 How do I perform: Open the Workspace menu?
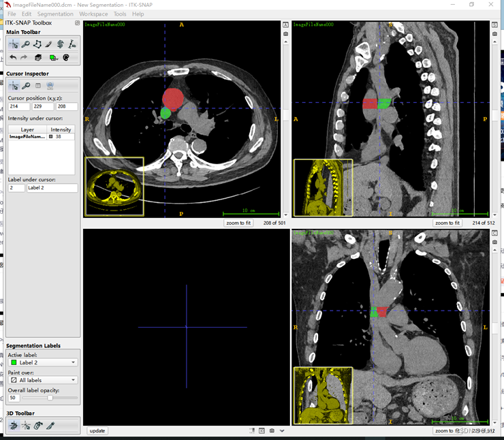[x=93, y=14]
